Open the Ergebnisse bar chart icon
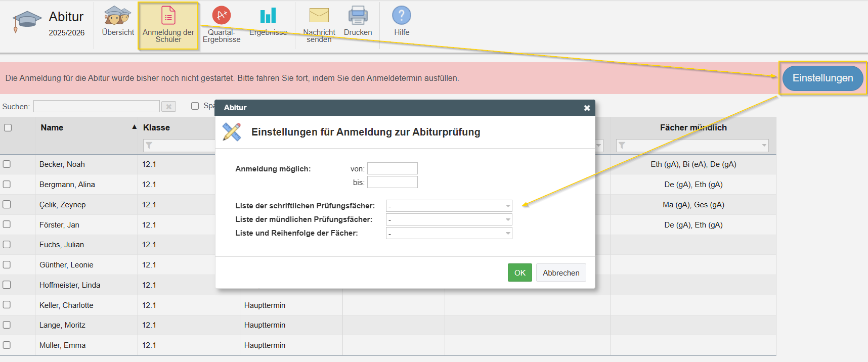Screen dimensions: 868x362 tap(268, 16)
